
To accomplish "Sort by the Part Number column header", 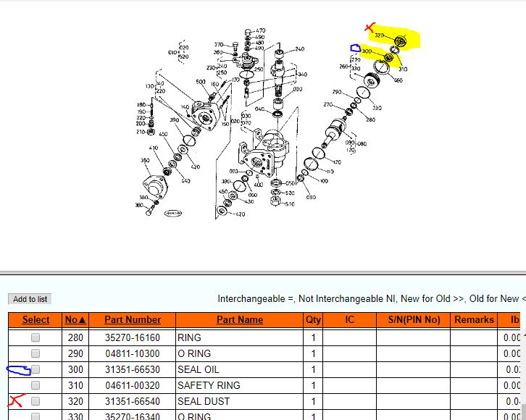I will tap(133, 319).
